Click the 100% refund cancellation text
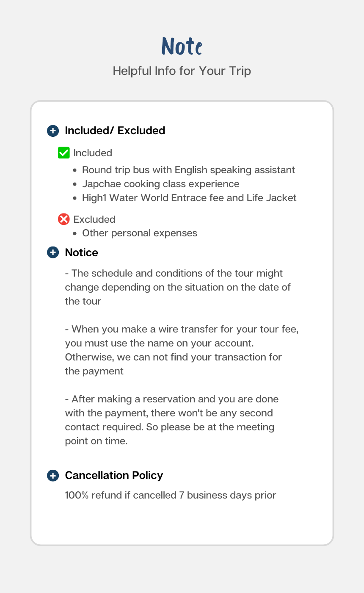The image size is (364, 593). click(x=170, y=495)
